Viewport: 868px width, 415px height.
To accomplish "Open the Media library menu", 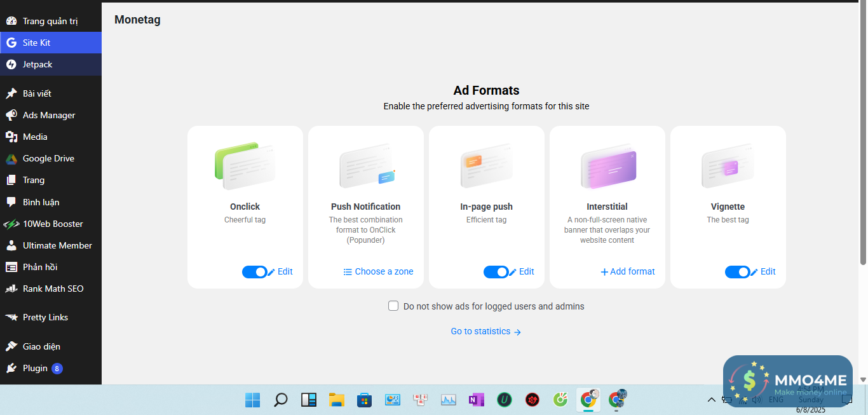I will (x=51, y=137).
